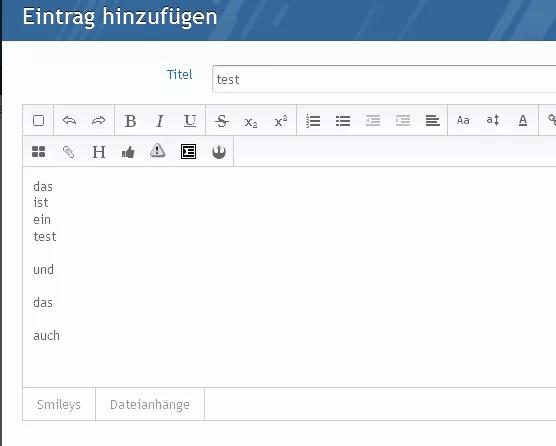556x446 pixels.
Task: Open the Dateianhänge tab
Action: click(x=150, y=404)
